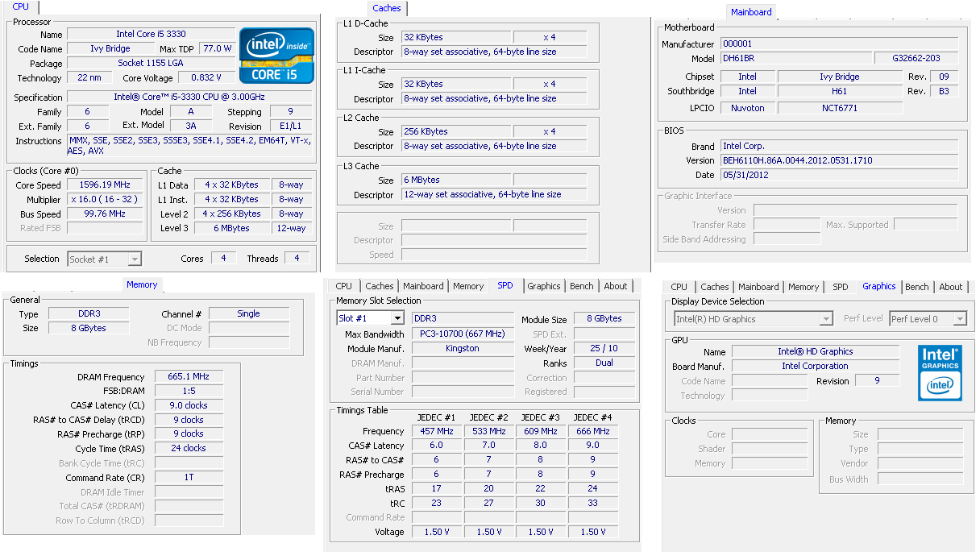This screenshot has height=560, width=980.
Task: Click the Revision value 'E1/L1'
Action: 290,126
